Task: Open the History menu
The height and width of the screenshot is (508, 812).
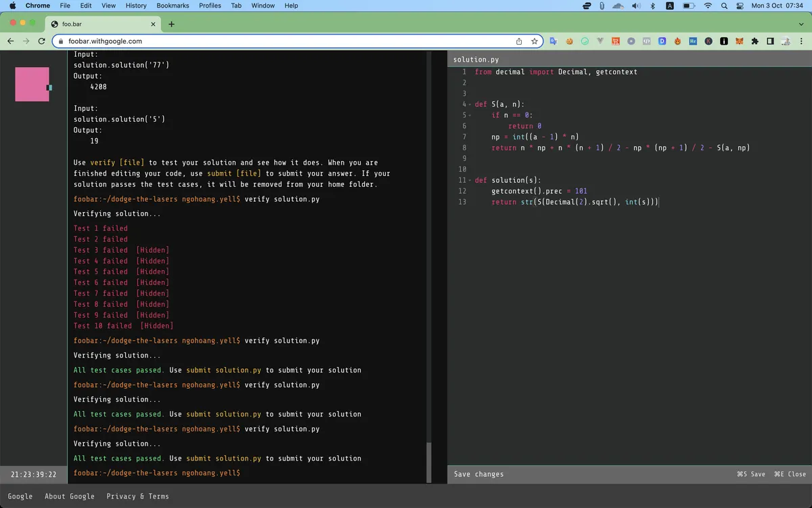Action: click(x=135, y=5)
